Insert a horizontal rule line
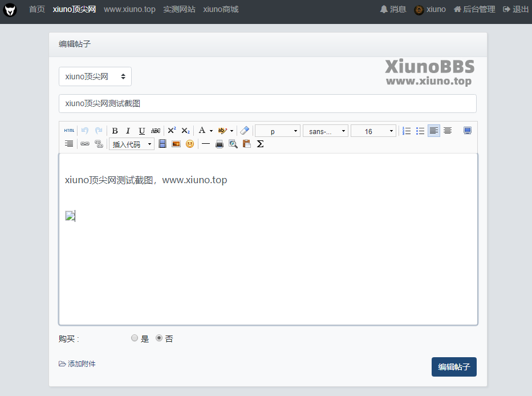Screen dimensions: 532x396 pos(206,144)
